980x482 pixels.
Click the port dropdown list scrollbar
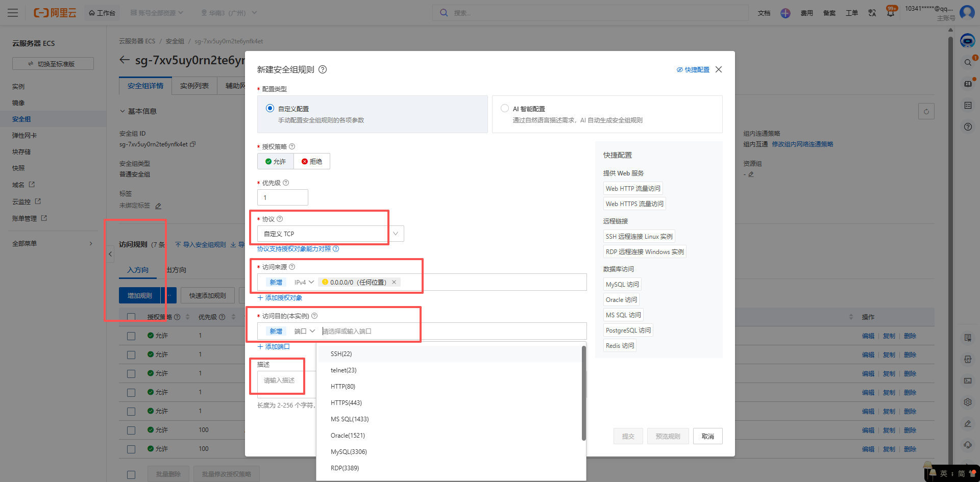pos(583,393)
